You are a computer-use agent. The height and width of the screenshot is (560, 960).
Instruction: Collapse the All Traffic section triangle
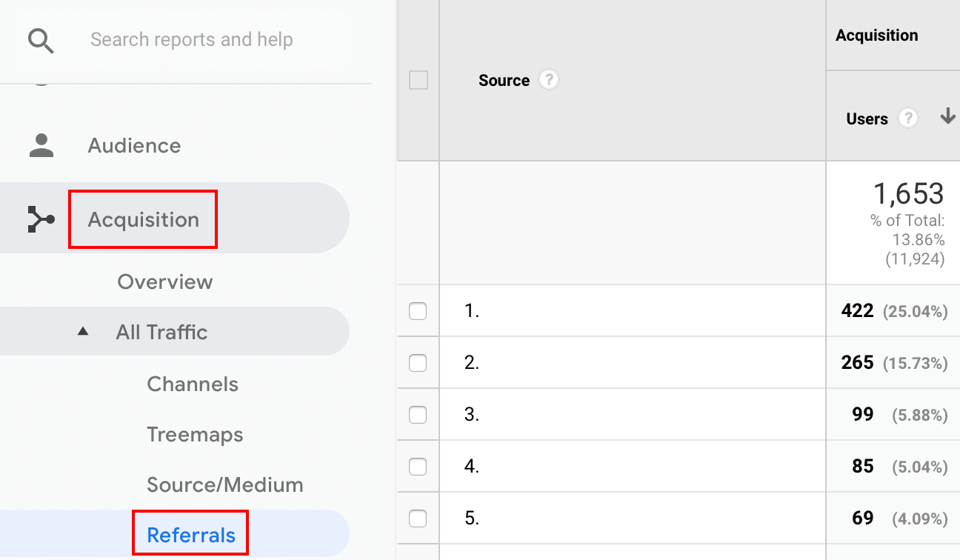tap(83, 332)
